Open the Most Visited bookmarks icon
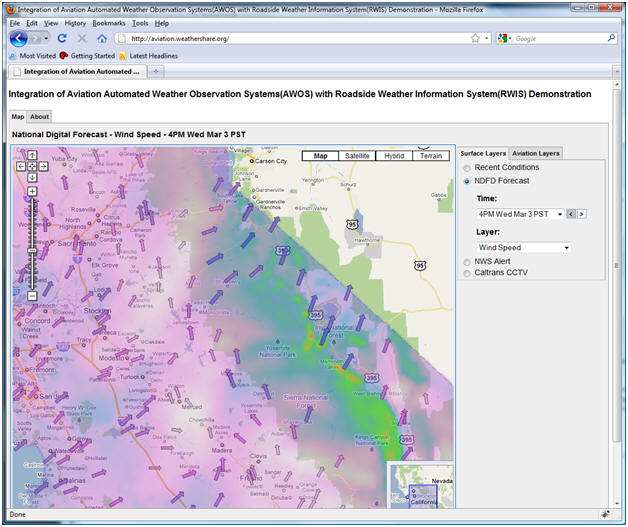Viewport: 628px width, 527px height. (x=13, y=56)
